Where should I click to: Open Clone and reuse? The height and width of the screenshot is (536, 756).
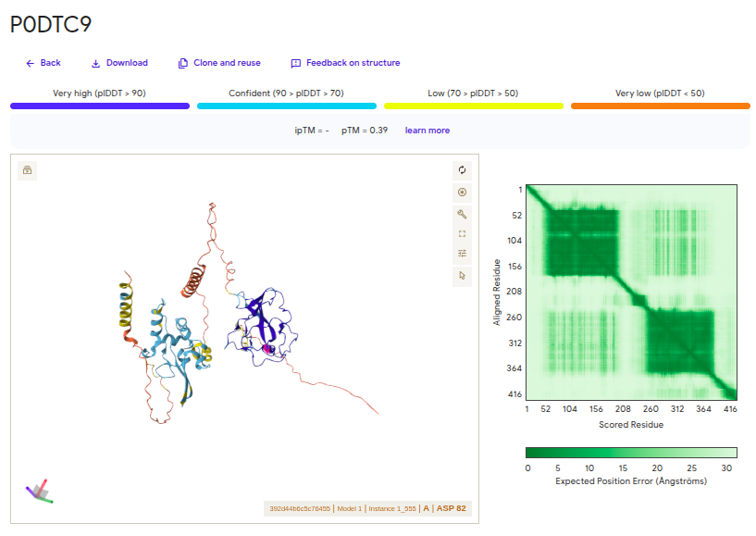click(219, 63)
